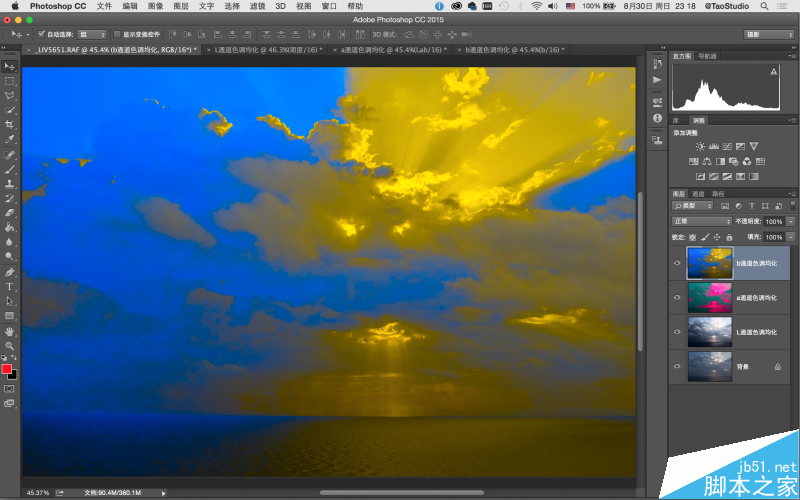Image resolution: width=800 pixels, height=500 pixels.
Task: Hide the a通道色调均化 layer
Action: (x=677, y=297)
